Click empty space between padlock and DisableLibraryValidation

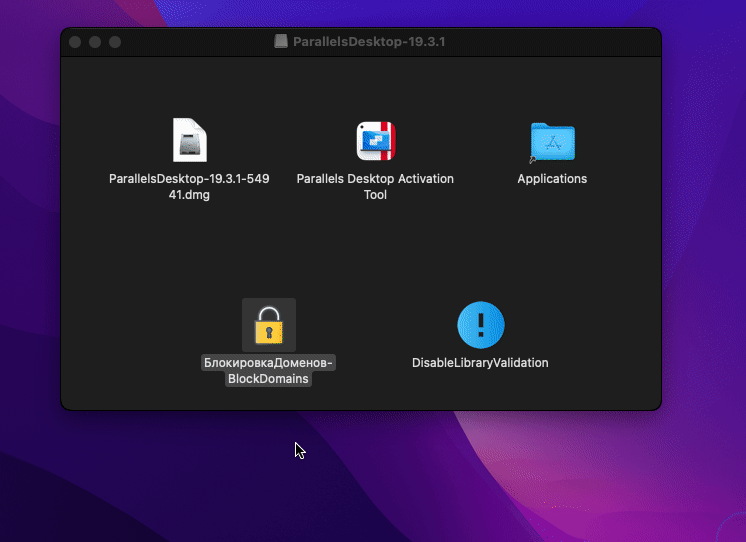tap(375, 330)
